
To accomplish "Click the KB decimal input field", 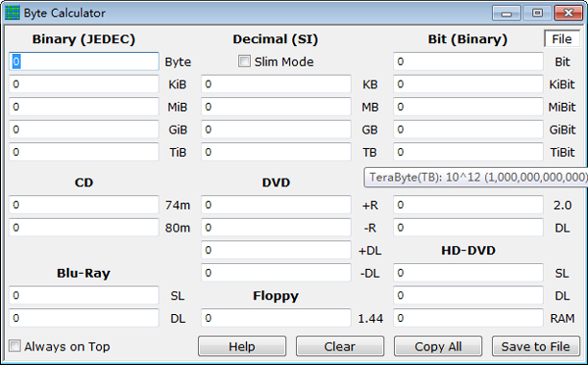I will point(276,84).
